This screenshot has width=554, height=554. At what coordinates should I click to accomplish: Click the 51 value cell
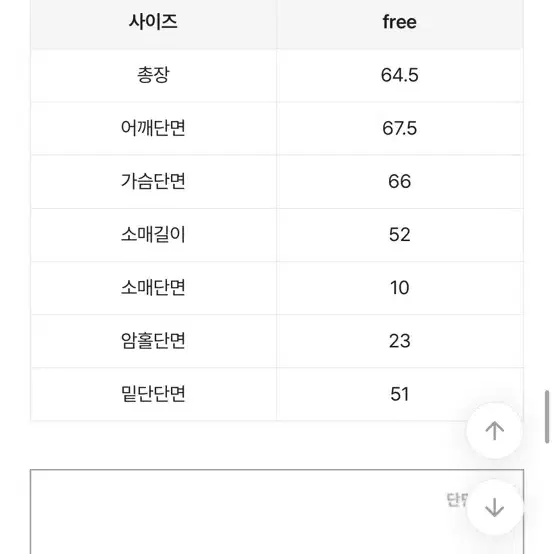point(400,394)
